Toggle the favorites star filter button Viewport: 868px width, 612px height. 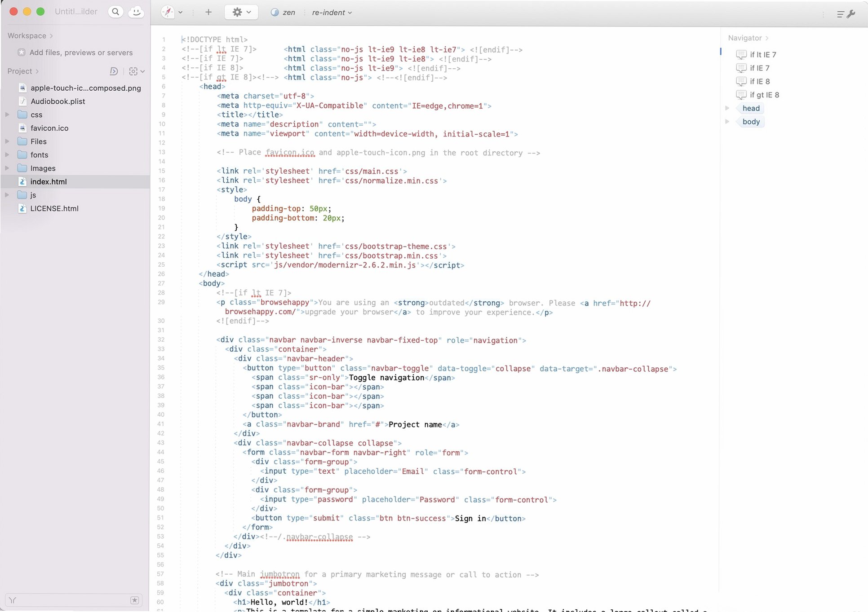tap(134, 600)
